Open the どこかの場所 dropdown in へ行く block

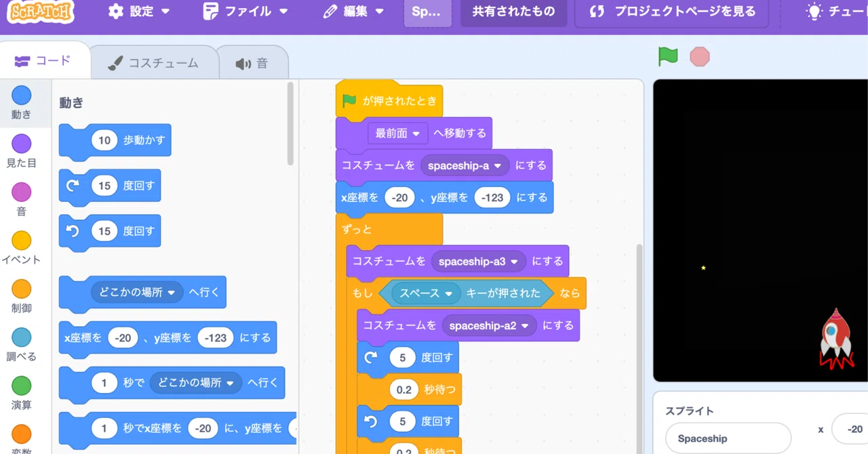(x=137, y=292)
